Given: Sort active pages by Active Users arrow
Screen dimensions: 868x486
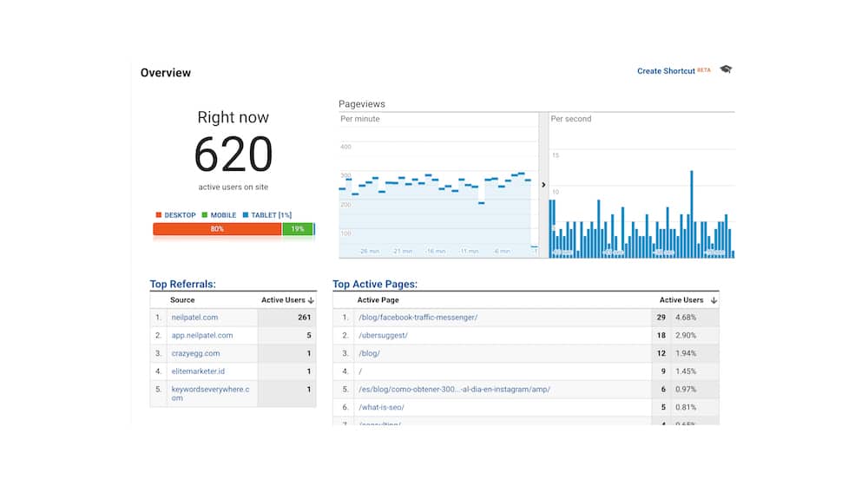Looking at the screenshot, I should point(713,300).
